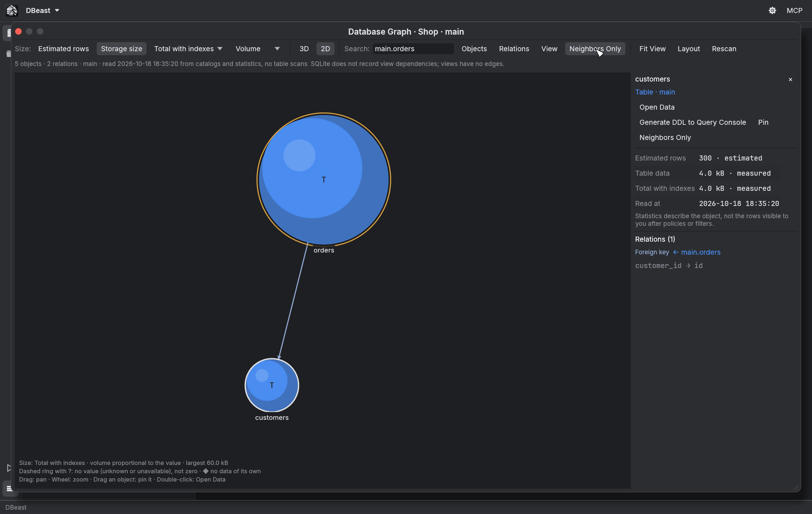The image size is (812, 514).
Task: Open the MCP panel
Action: point(794,10)
